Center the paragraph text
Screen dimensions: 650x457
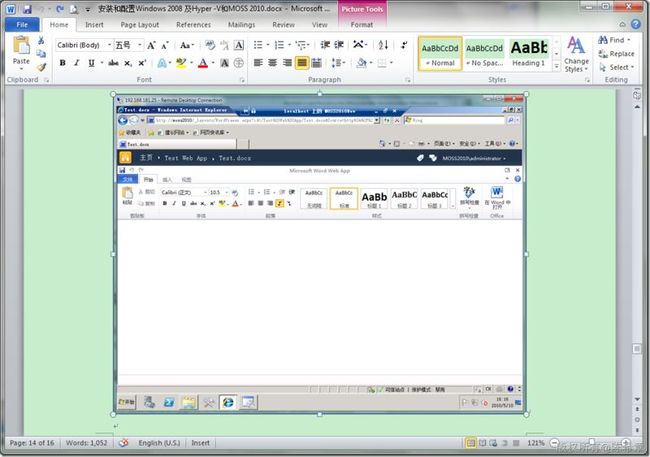tap(272, 63)
